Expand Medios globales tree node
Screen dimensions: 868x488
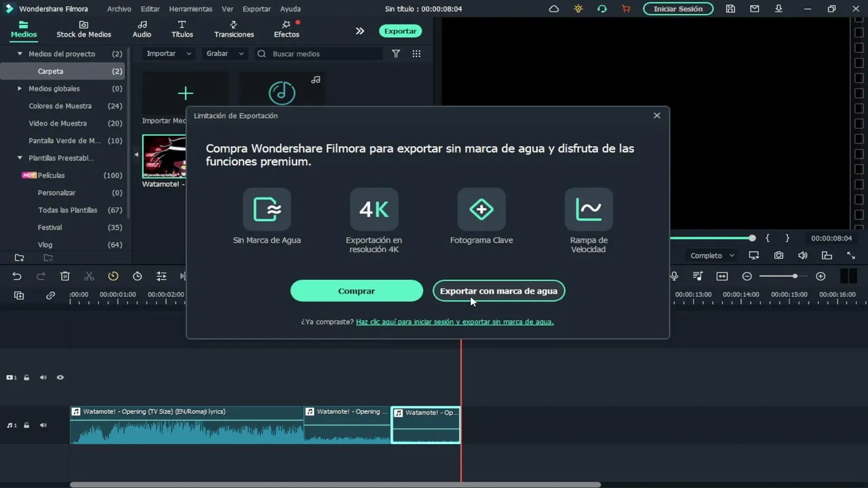[20, 89]
